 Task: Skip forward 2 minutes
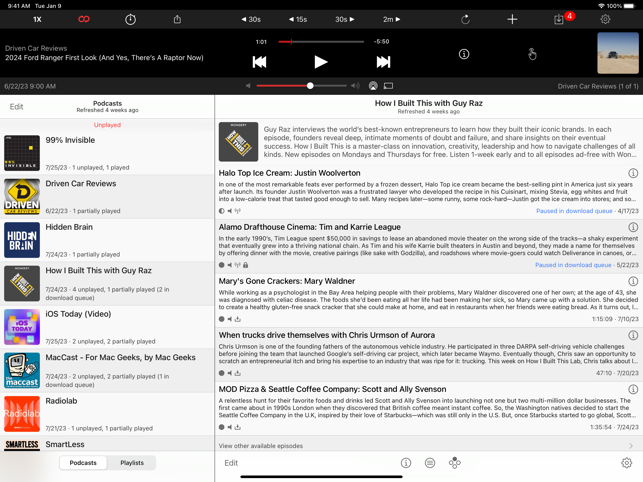(391, 19)
